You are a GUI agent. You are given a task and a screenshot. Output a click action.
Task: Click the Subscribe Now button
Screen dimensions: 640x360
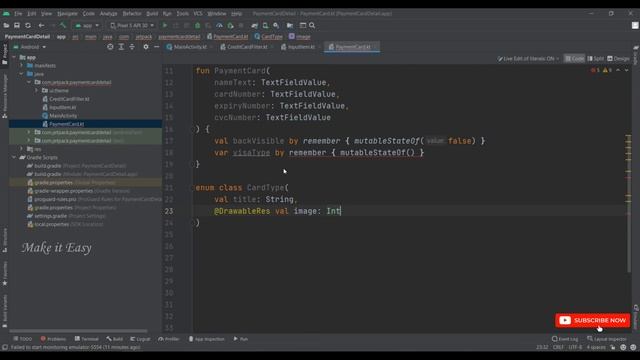point(592,320)
